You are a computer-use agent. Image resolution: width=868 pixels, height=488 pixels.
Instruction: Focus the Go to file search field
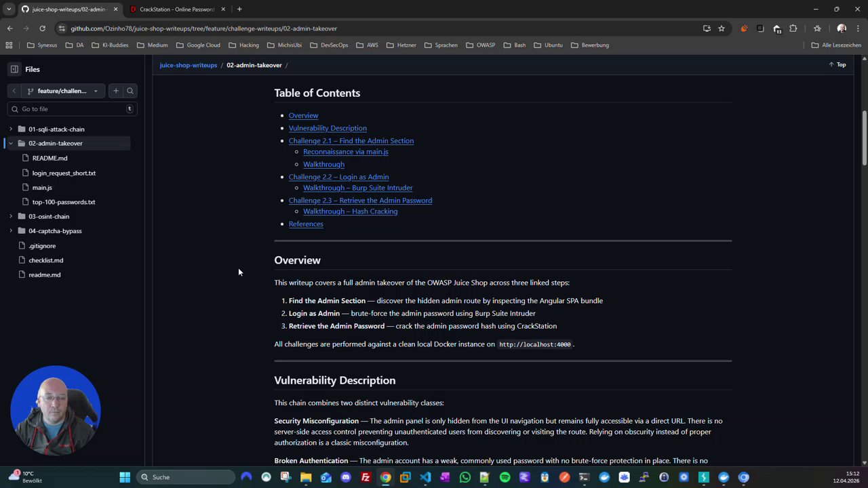[x=72, y=109]
